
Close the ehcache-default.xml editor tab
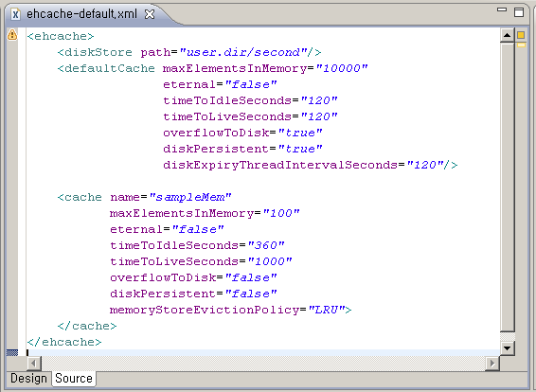click(x=150, y=14)
